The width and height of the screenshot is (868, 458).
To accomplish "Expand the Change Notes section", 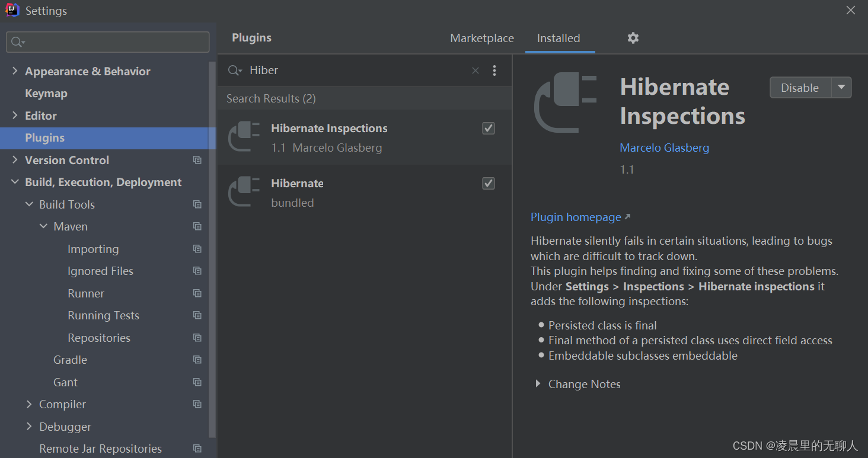I will coord(538,384).
